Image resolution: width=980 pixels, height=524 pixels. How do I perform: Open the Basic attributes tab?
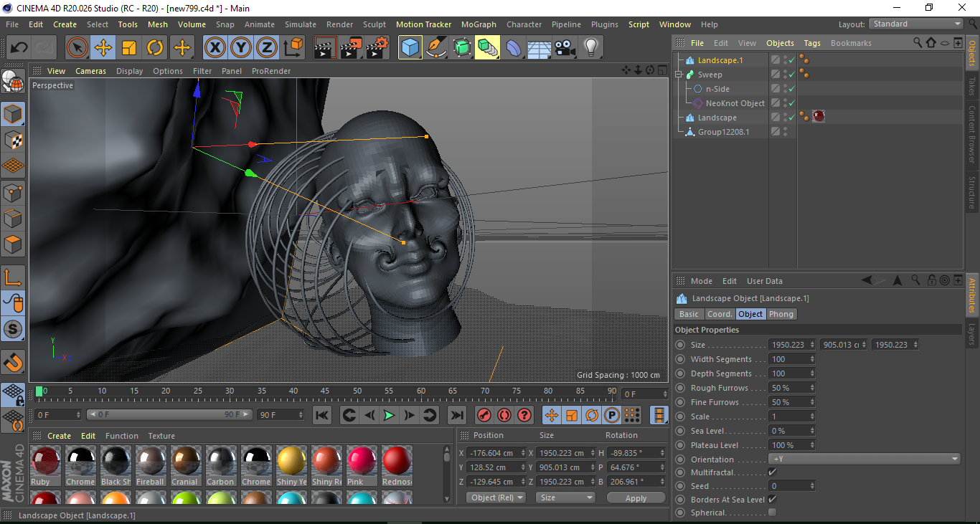pos(689,314)
